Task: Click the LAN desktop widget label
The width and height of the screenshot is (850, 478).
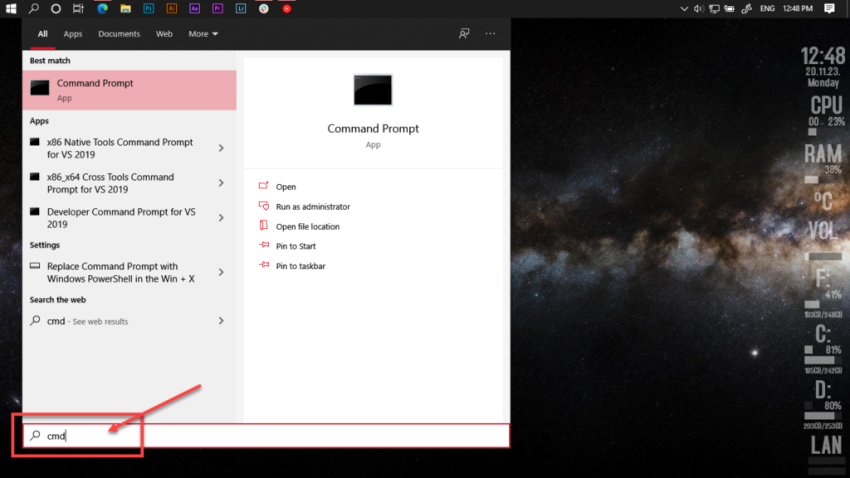Action: pyautogui.click(x=826, y=445)
